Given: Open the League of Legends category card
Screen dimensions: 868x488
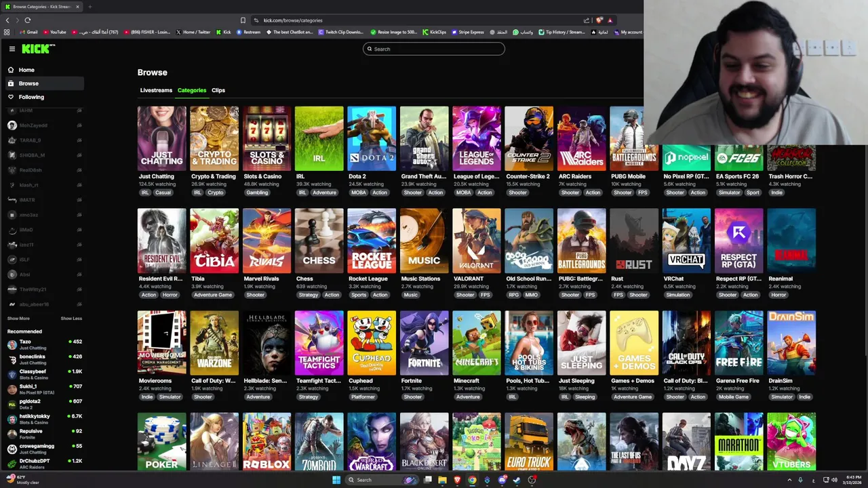Looking at the screenshot, I should 477,138.
